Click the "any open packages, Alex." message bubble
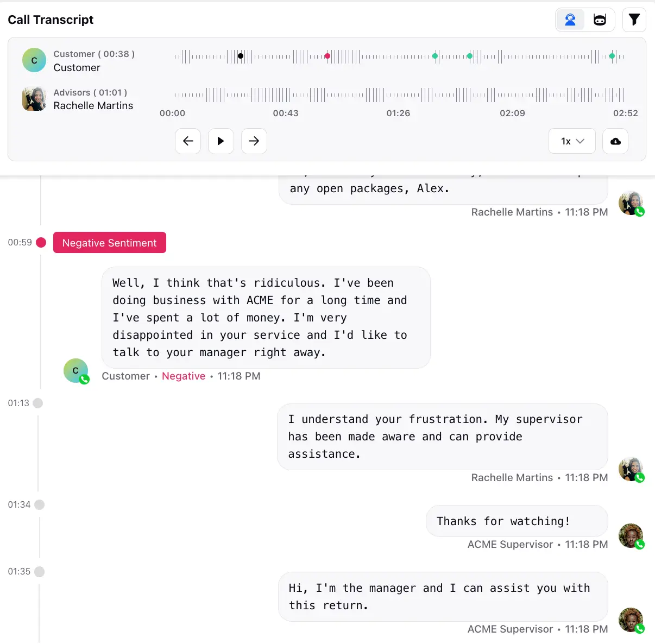This screenshot has width=655, height=644. pyautogui.click(x=443, y=190)
